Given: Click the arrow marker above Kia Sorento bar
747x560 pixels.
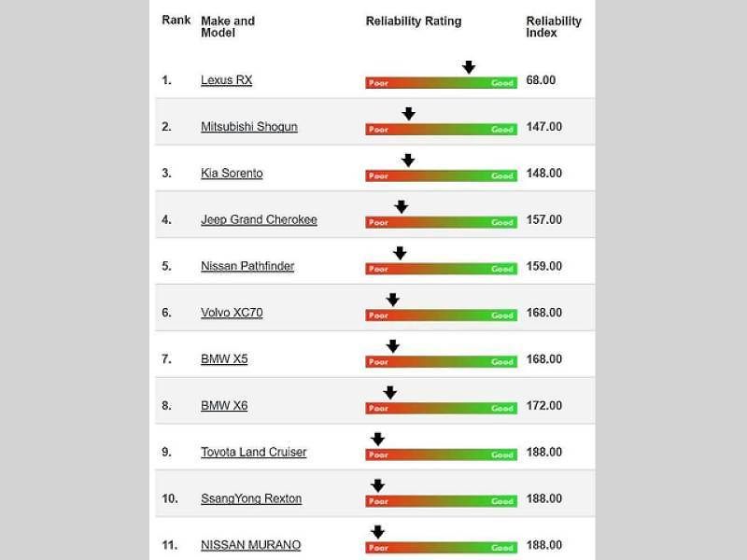Looking at the screenshot, I should (408, 161).
